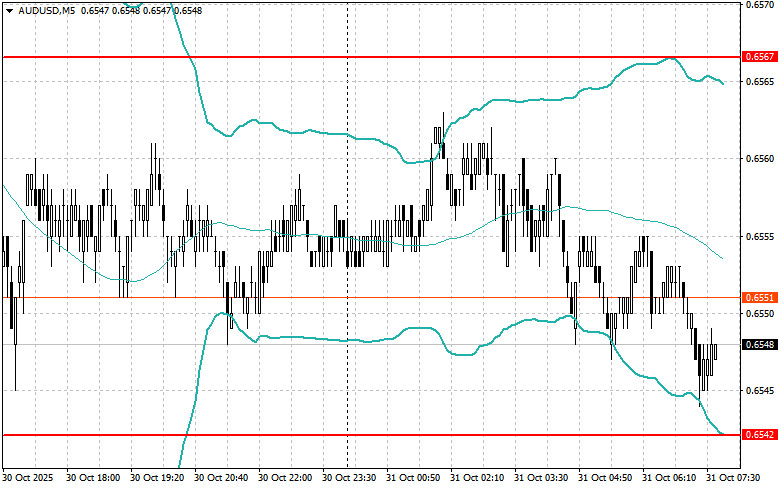
Task: Click the 0.6550 price scale value
Action: 760,314
